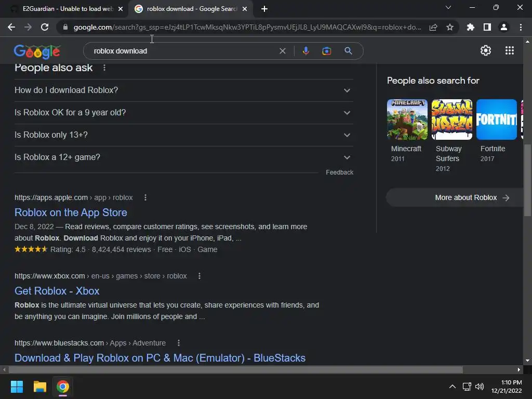Share this page from address bar
The image size is (532, 399).
click(433, 27)
